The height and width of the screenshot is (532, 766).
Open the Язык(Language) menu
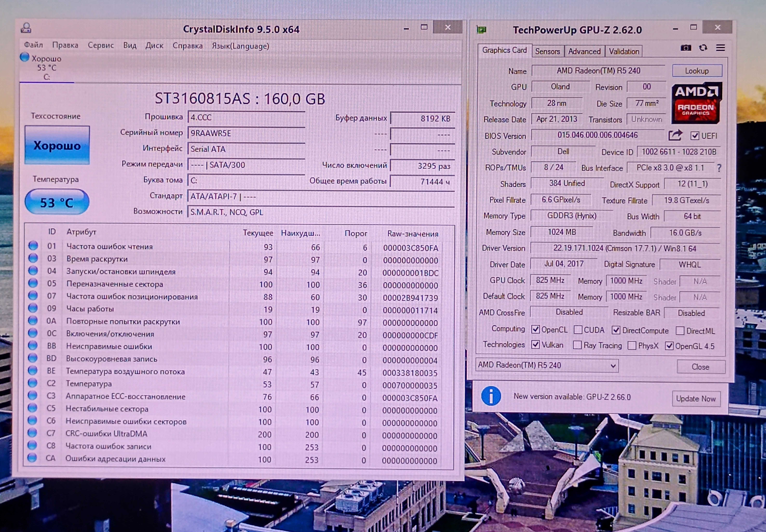pyautogui.click(x=240, y=46)
